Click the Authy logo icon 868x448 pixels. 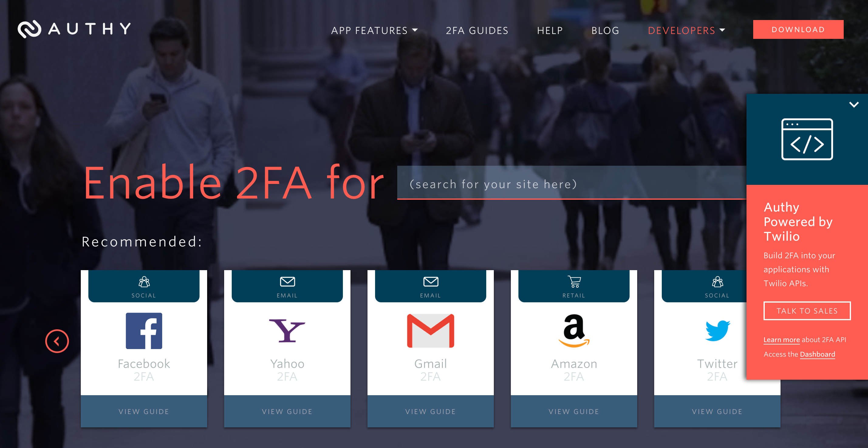pyautogui.click(x=29, y=29)
